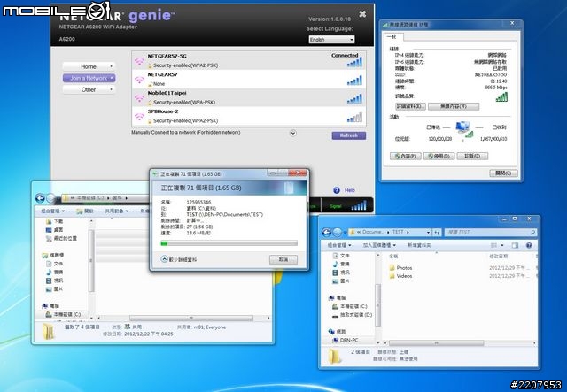Open Share with menu in source explorer
The width and height of the screenshot is (567, 392).
coord(116,211)
